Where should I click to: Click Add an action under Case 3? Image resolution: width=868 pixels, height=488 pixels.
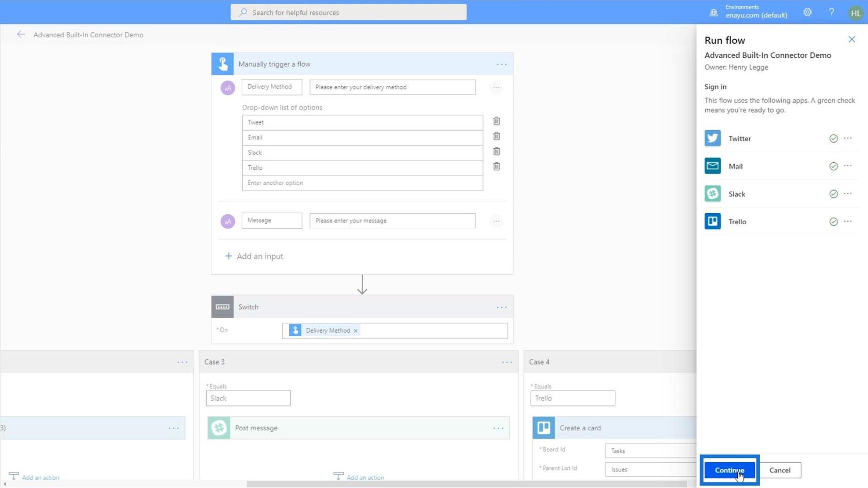[x=359, y=477]
